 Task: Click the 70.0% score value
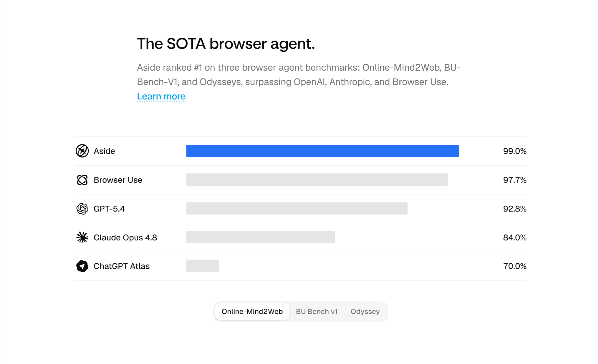point(515,266)
